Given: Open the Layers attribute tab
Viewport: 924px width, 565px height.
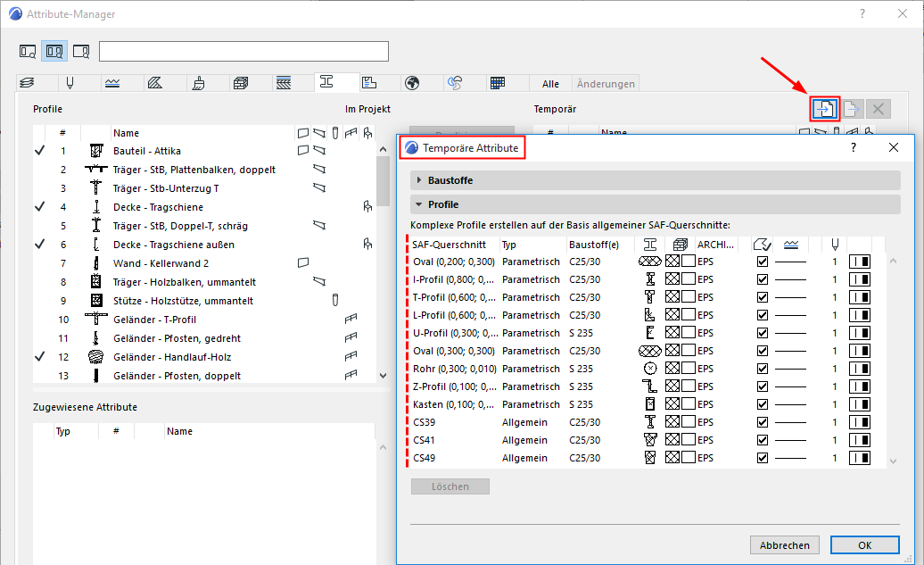Looking at the screenshot, I should [x=27, y=83].
